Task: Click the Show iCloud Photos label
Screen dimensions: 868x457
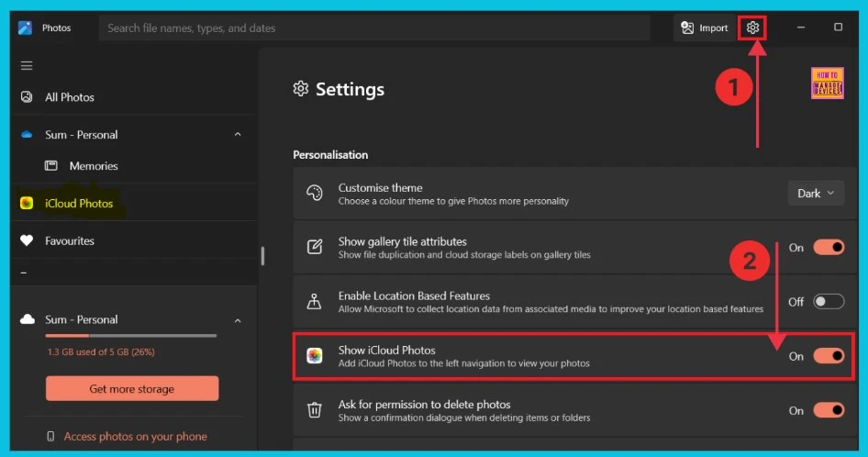Action: coord(387,350)
